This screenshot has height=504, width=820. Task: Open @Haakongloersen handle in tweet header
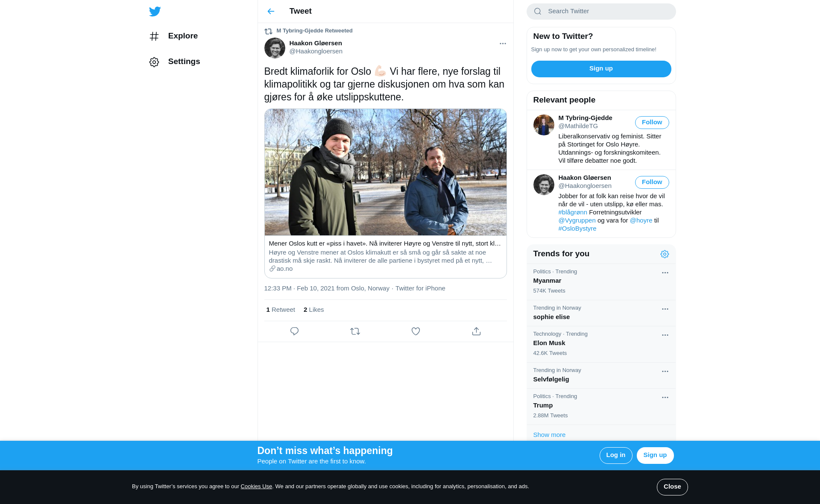click(316, 51)
